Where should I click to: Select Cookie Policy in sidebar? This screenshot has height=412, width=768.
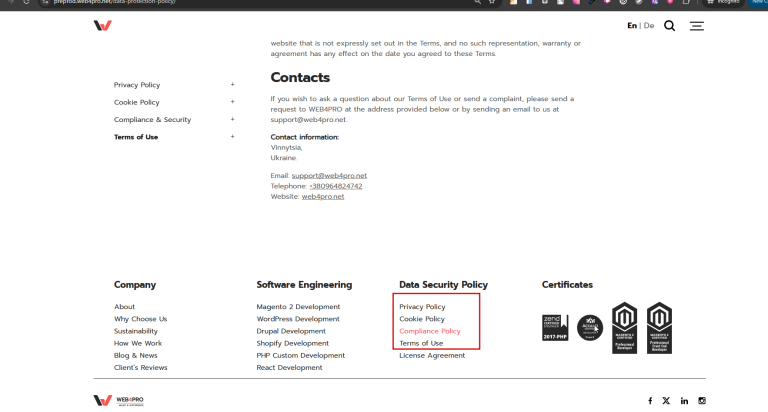click(x=137, y=102)
